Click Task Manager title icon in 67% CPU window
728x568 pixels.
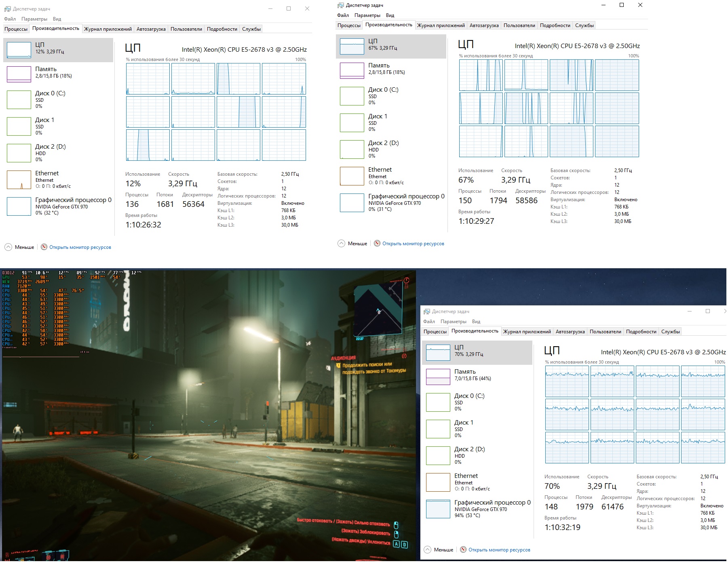point(340,5)
